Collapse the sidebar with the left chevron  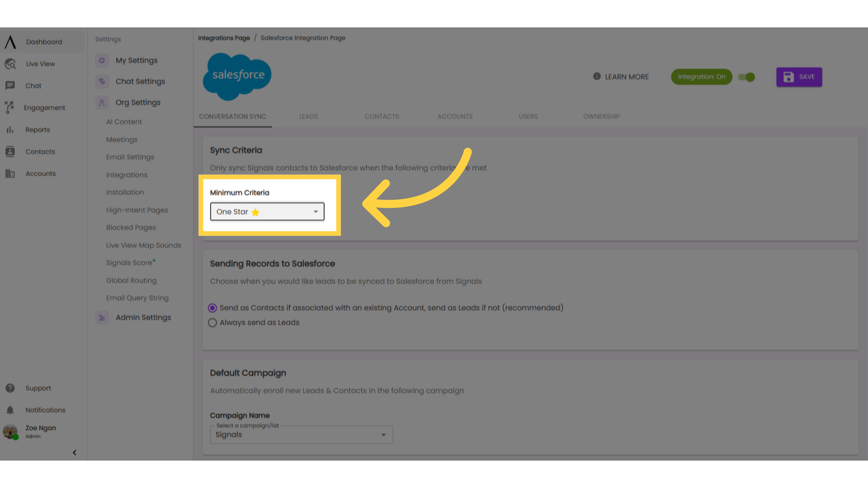pos(74,452)
